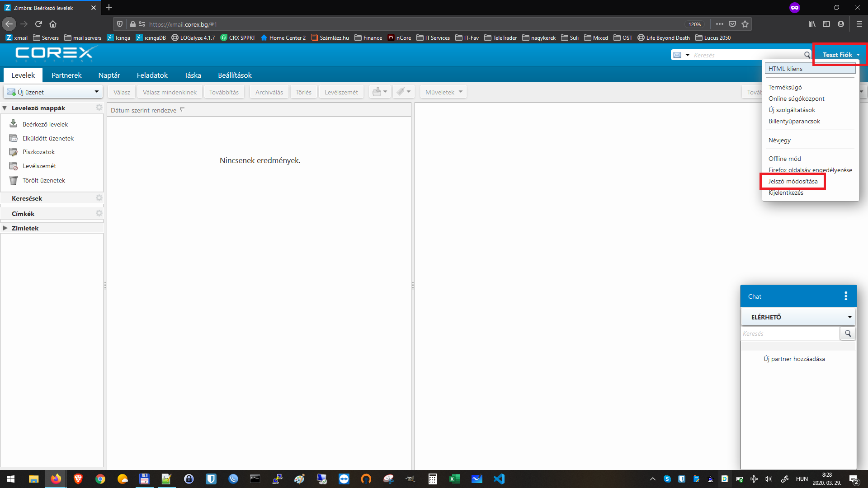Click Új partner hozzáadása in Chat
Screen dimensions: 868x488
794,359
